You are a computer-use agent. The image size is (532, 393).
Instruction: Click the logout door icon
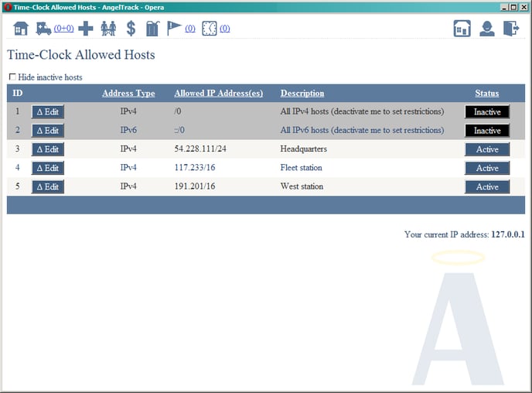click(x=511, y=29)
